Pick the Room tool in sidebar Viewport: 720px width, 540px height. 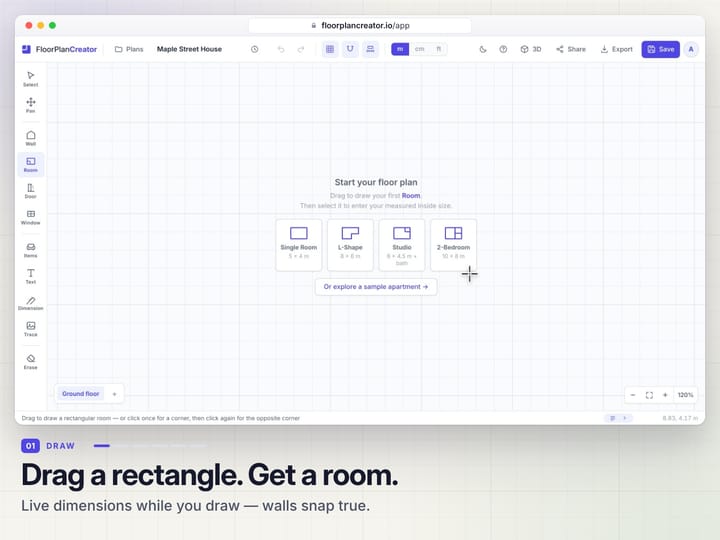(31, 164)
